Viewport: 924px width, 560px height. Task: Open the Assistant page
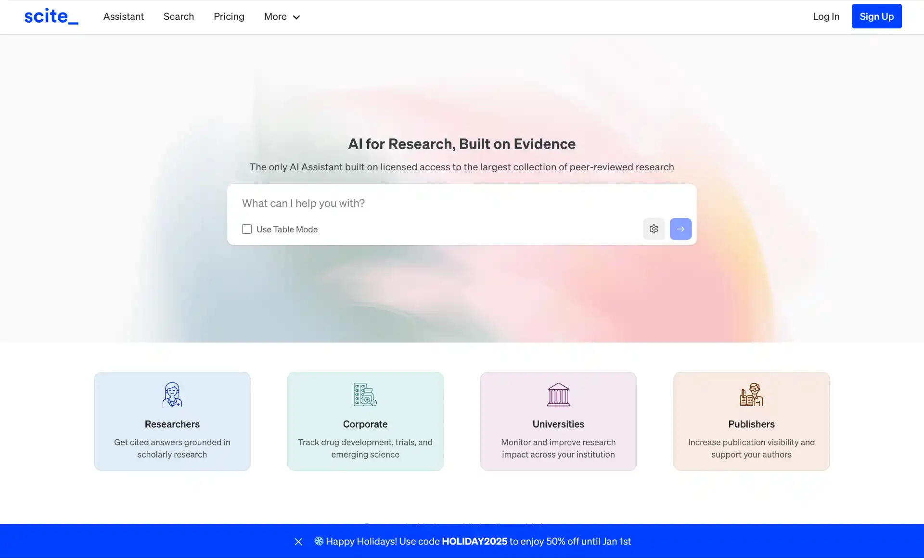(123, 16)
